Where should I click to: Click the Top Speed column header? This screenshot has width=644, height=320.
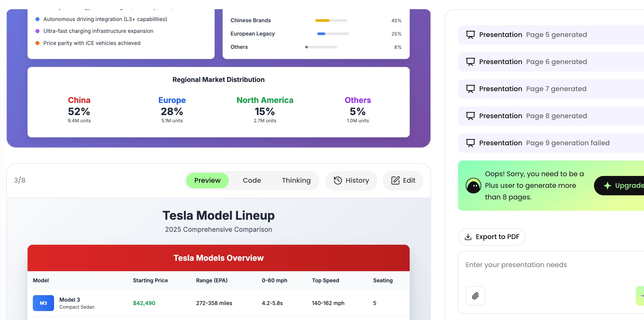click(x=325, y=280)
